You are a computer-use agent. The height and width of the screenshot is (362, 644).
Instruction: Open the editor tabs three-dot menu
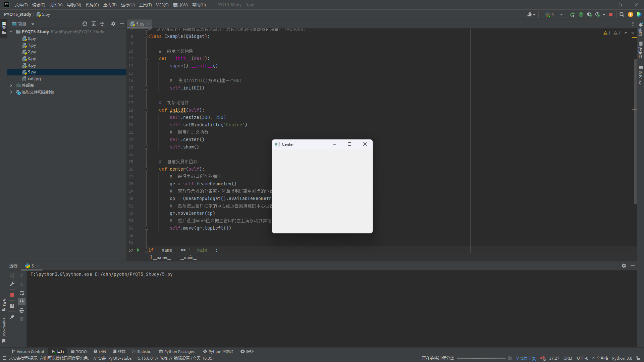(x=633, y=24)
